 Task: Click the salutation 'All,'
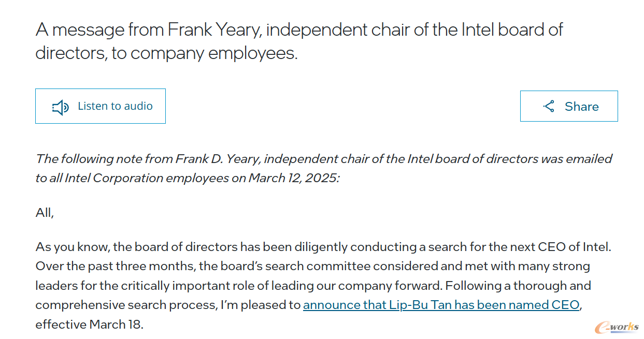pos(45,213)
